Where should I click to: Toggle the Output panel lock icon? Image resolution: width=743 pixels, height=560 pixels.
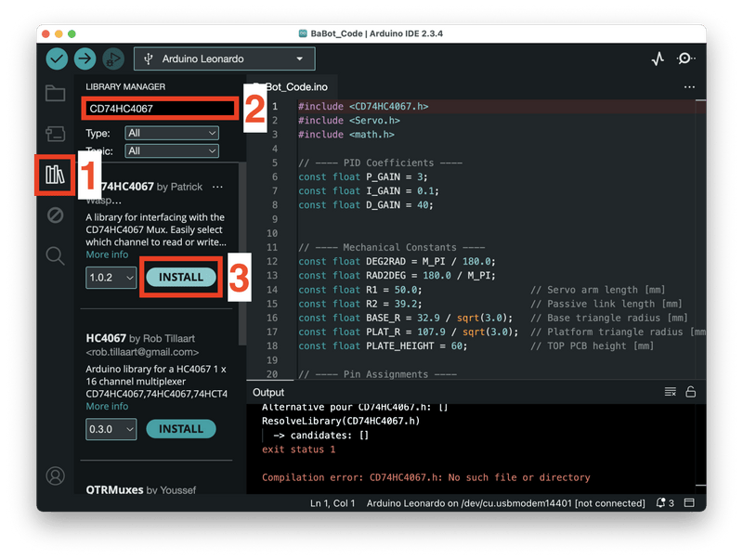[x=691, y=392]
